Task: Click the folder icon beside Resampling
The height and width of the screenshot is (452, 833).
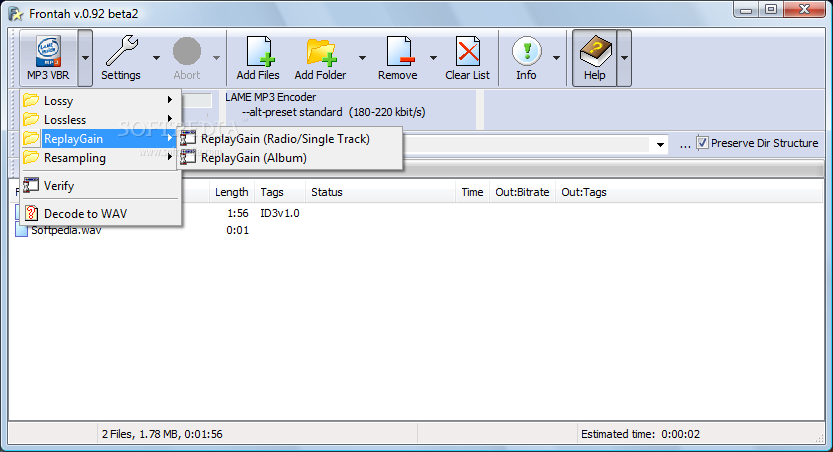Action: click(x=31, y=158)
